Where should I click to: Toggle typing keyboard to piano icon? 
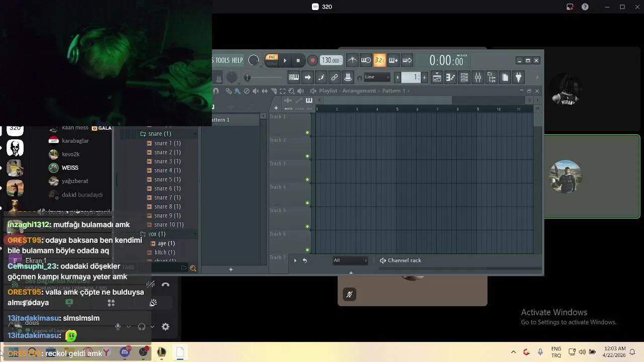[x=293, y=77]
